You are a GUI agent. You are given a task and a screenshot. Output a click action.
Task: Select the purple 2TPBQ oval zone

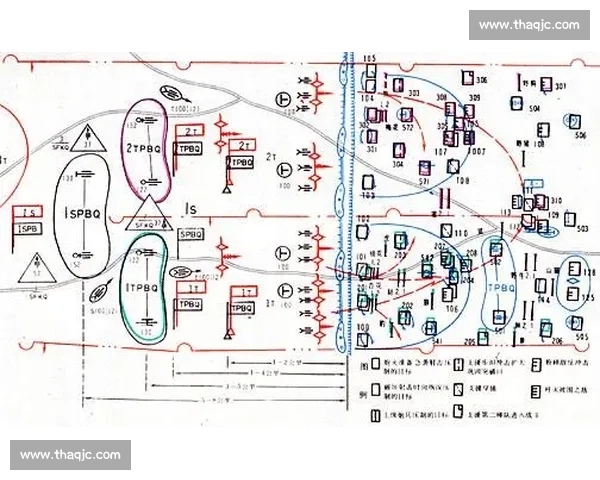click(x=148, y=148)
